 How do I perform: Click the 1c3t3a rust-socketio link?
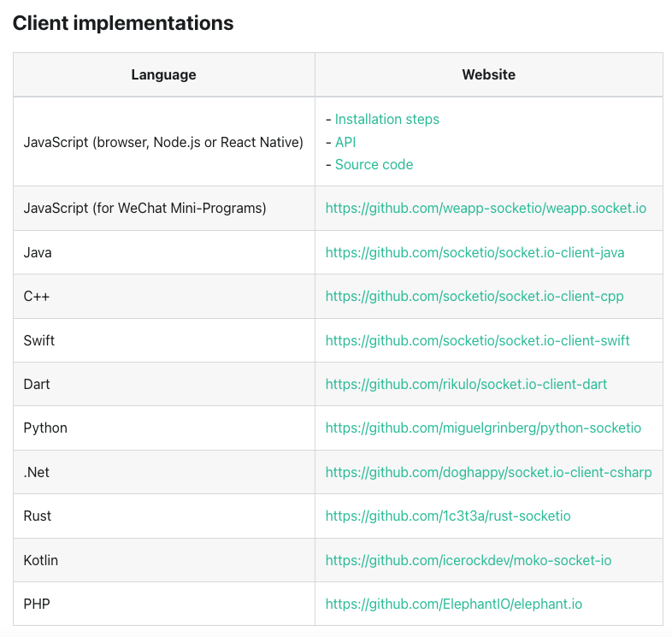[x=448, y=516]
